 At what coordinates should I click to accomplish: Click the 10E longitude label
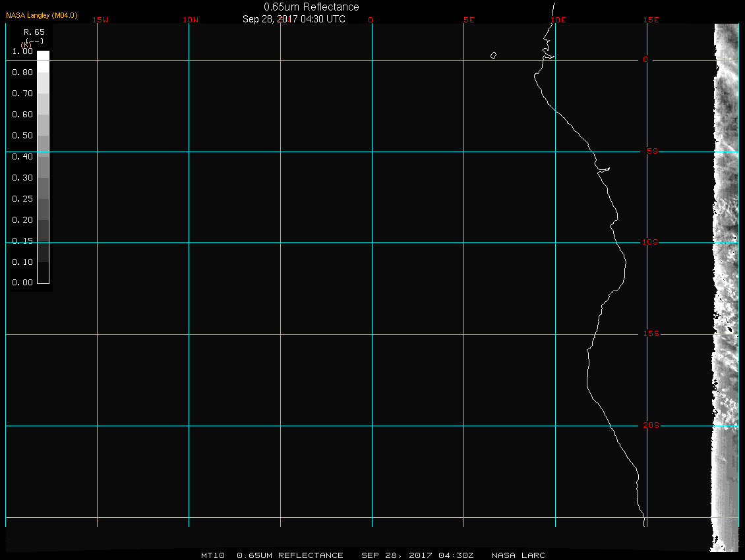click(x=558, y=20)
